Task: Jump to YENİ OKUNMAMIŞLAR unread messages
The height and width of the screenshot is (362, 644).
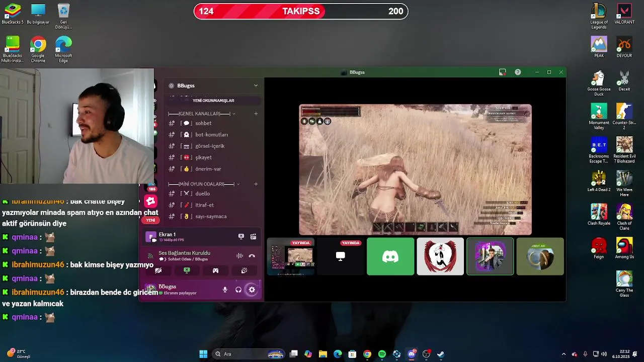Action: tap(213, 101)
